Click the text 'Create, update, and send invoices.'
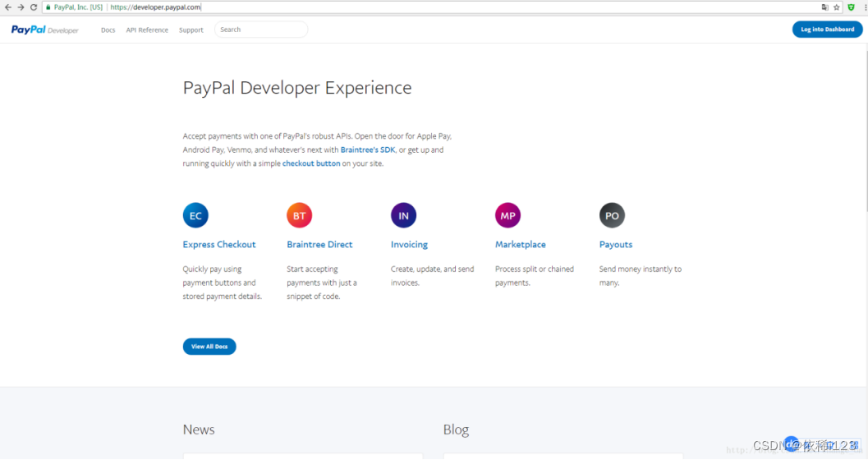Viewport: 868px width, 460px height. coord(432,276)
